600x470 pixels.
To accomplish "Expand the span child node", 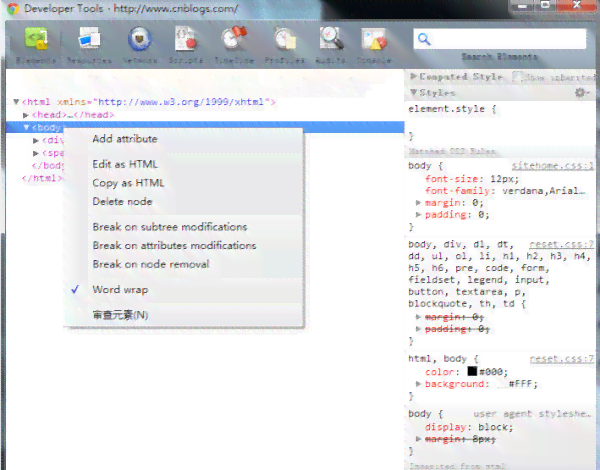I will point(36,153).
